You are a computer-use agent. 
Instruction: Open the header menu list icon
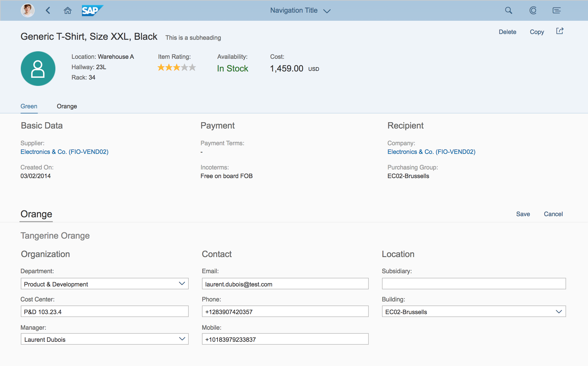coord(557,10)
